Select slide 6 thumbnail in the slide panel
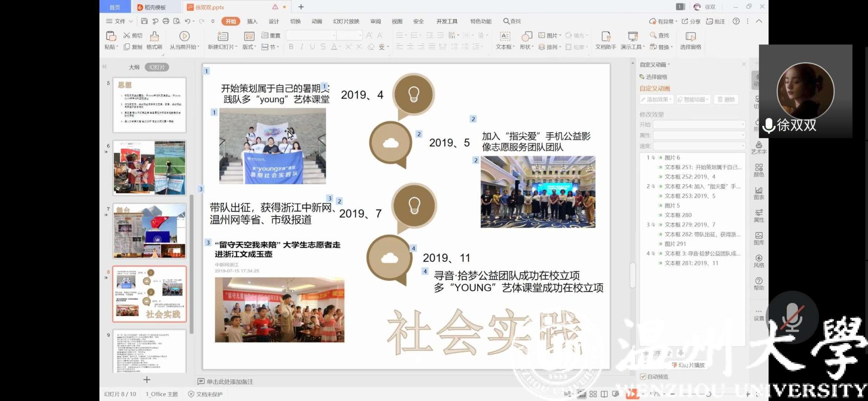The height and width of the screenshot is (401, 868). pyautogui.click(x=150, y=168)
